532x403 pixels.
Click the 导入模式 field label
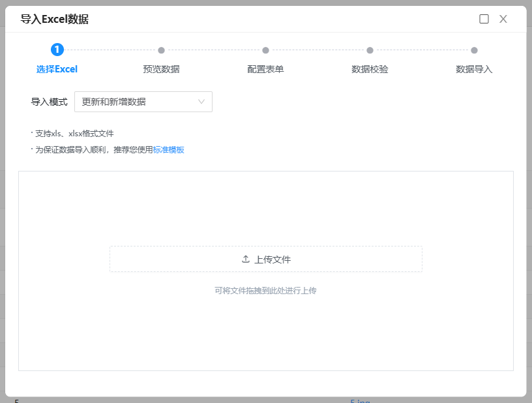[x=49, y=102]
